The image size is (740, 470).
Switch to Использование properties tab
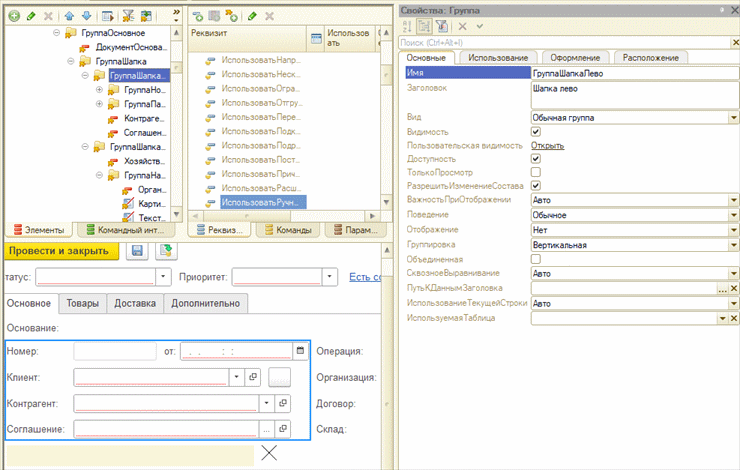tap(498, 58)
